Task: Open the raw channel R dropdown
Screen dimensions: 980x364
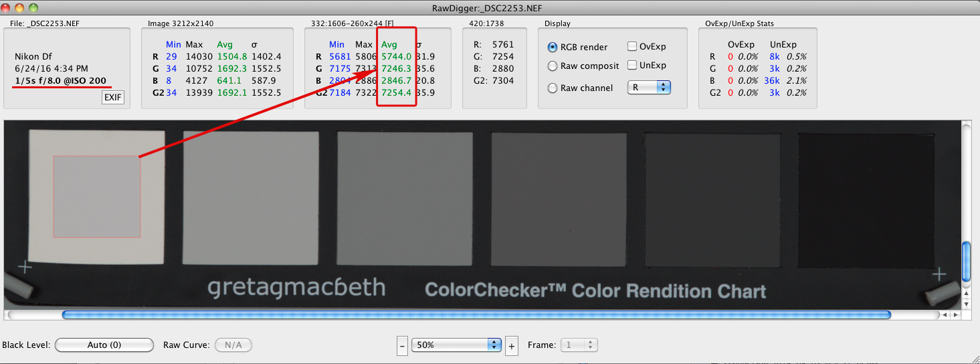Action: coord(648,88)
